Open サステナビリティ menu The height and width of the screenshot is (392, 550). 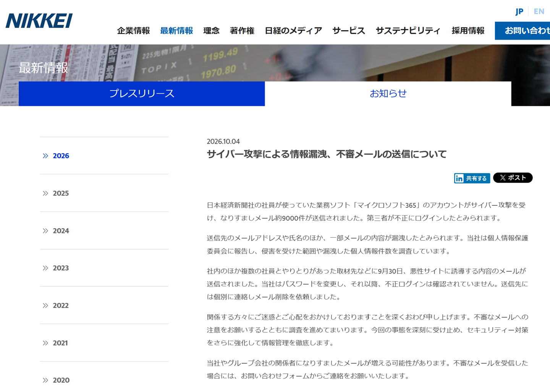point(408,31)
